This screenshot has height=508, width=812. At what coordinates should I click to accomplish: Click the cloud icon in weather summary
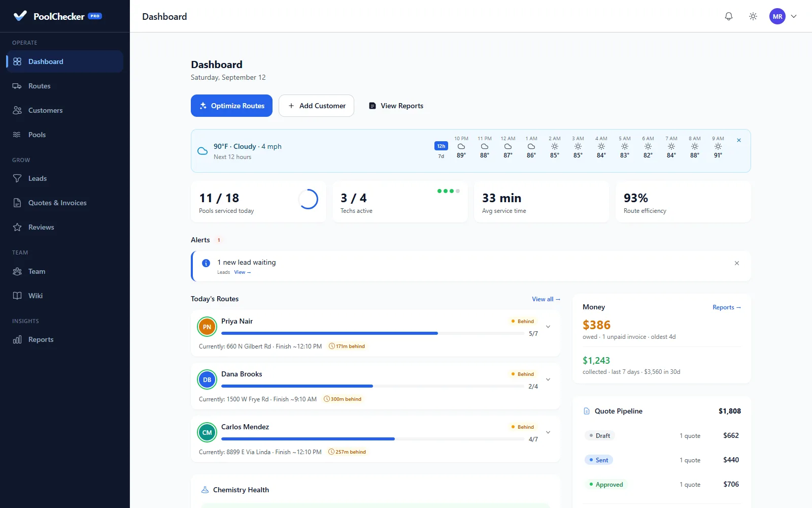[x=202, y=151]
